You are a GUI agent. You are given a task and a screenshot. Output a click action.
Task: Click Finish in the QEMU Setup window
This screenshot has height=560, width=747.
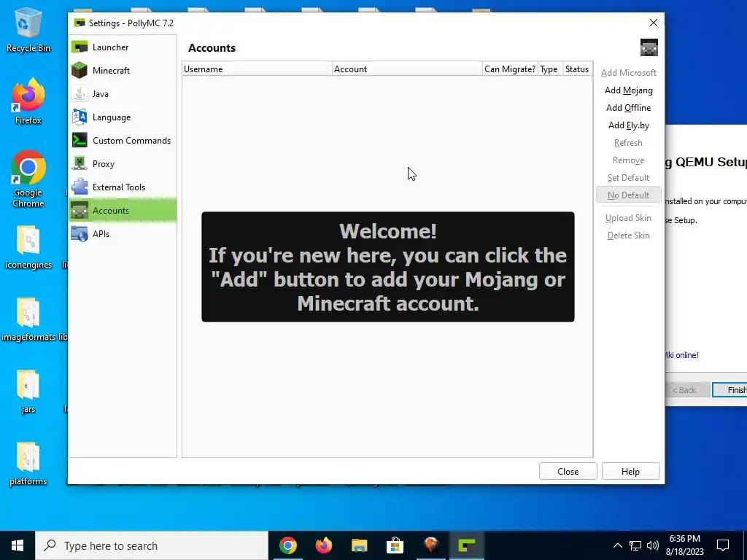pyautogui.click(x=729, y=390)
